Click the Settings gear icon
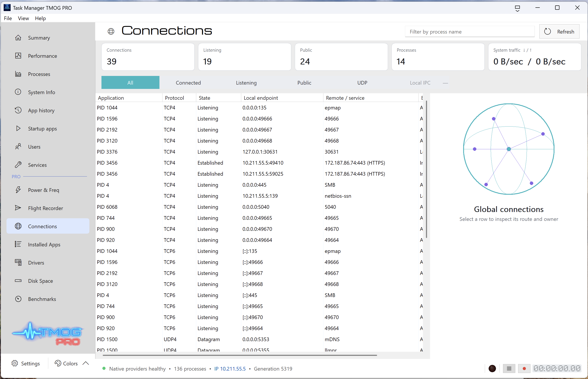Image resolution: width=588 pixels, height=379 pixels. click(x=15, y=363)
